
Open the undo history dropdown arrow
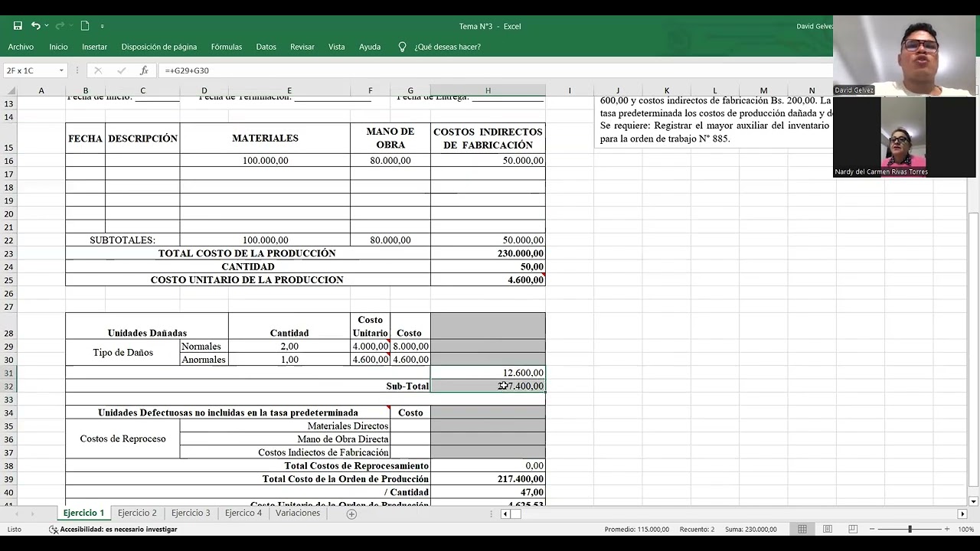point(46,26)
